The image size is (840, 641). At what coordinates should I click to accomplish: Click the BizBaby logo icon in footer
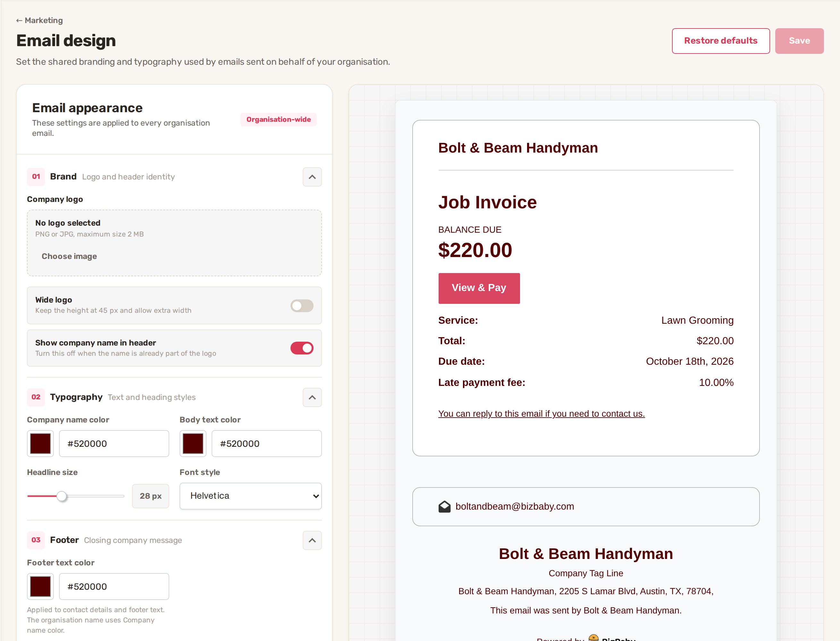(x=593, y=637)
